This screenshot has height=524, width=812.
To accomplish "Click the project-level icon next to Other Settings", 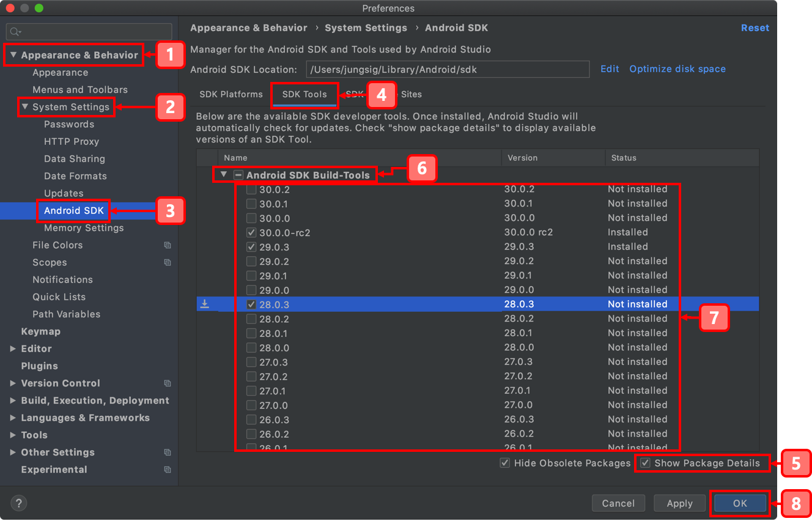I will (168, 452).
